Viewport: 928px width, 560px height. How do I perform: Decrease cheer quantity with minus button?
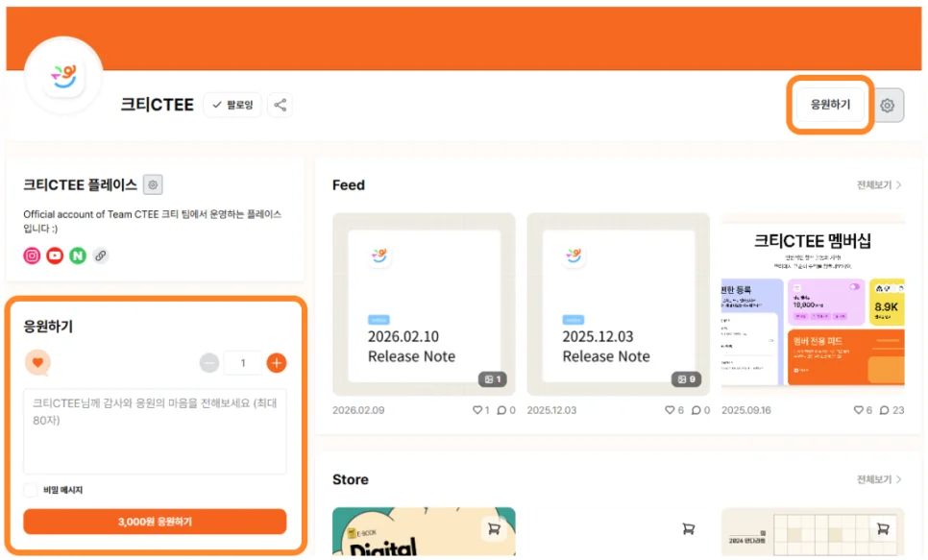coord(209,363)
